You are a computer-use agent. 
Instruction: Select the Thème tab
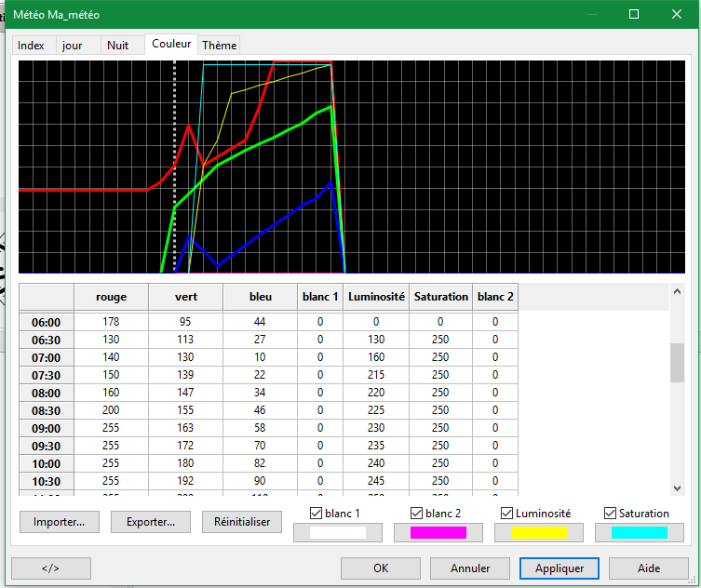[x=219, y=45]
